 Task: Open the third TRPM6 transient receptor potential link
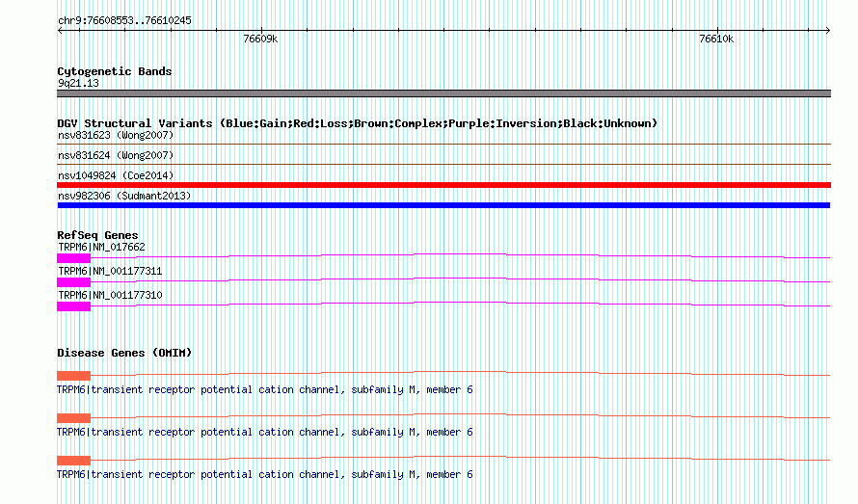265,474
